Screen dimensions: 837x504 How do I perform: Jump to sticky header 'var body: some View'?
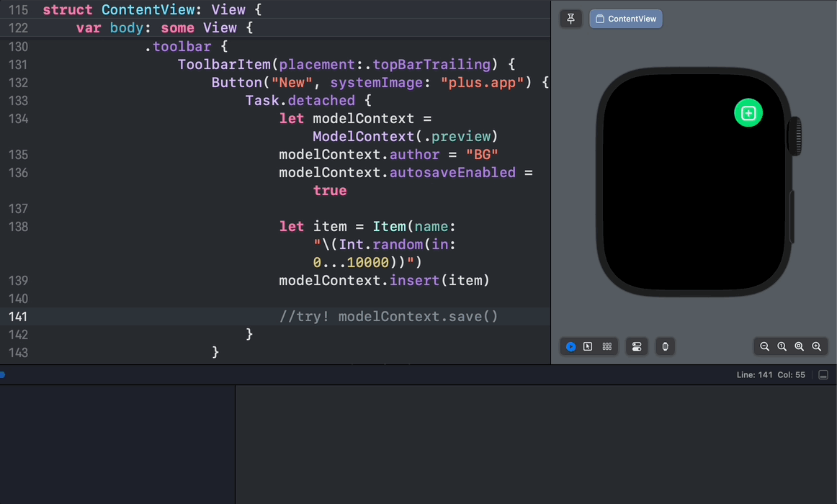pos(164,28)
